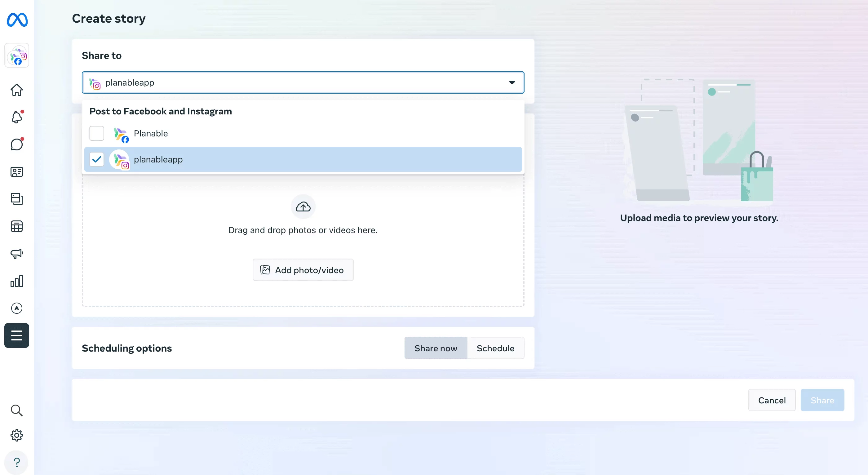
Task: Open the Content posts icon
Action: click(16, 198)
